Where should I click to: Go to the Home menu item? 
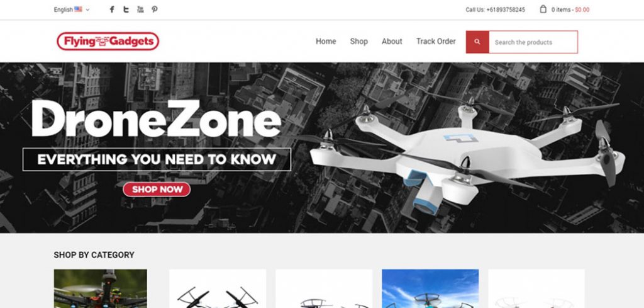click(326, 42)
